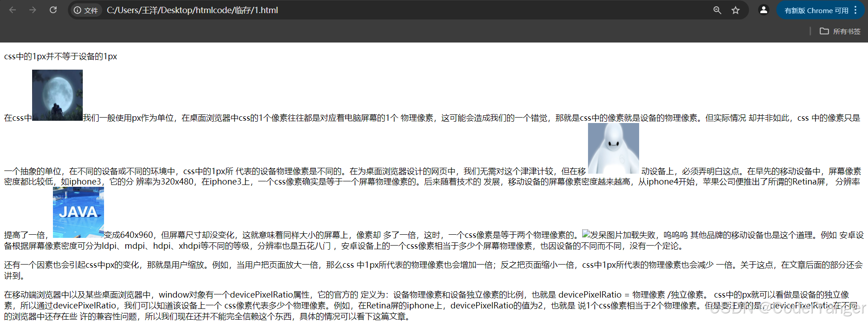Click broken image icon before 发呆图片加载失败
Viewport: 868px width, 322px height.
[x=586, y=234]
